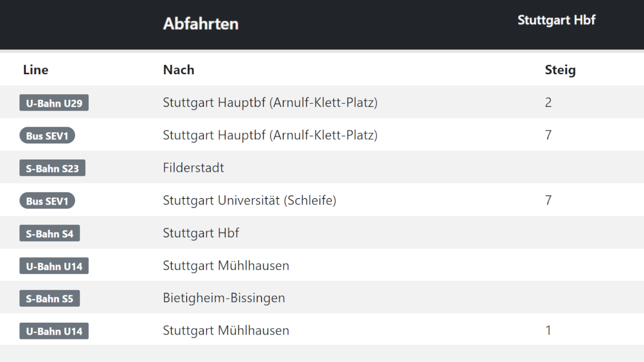The image size is (644, 362).
Task: Click the U-Bahn U14 badge with Steig 1
Action: click(54, 331)
